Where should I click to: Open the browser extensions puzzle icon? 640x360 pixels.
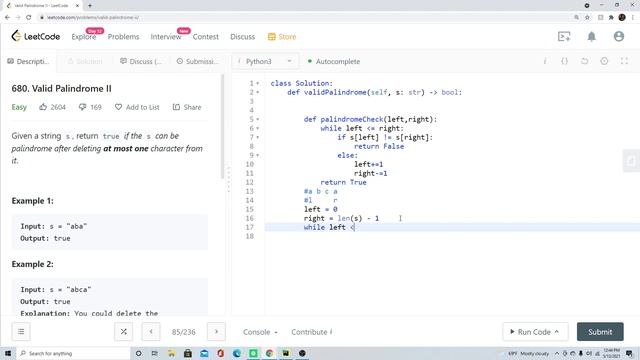pos(611,17)
